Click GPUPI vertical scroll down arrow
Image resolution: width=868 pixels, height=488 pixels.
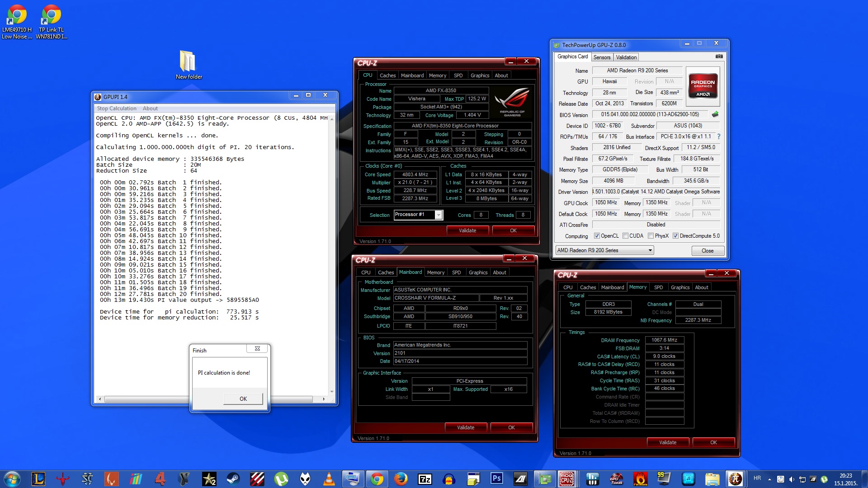[x=332, y=392]
